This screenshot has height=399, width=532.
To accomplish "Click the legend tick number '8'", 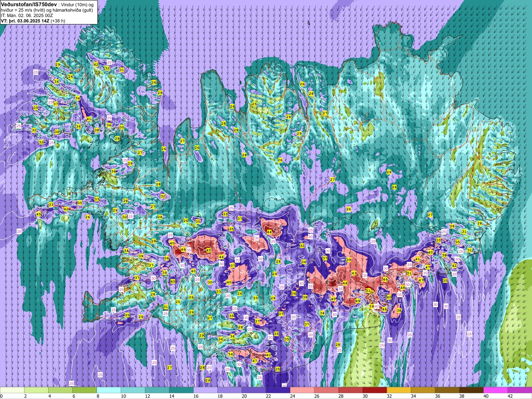I will tap(98, 396).
